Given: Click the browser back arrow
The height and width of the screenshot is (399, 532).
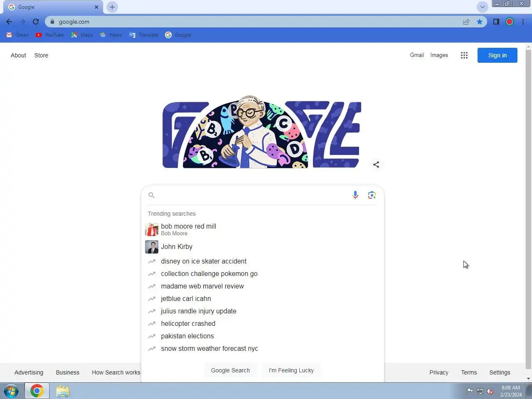Looking at the screenshot, I should pyautogui.click(x=9, y=22).
